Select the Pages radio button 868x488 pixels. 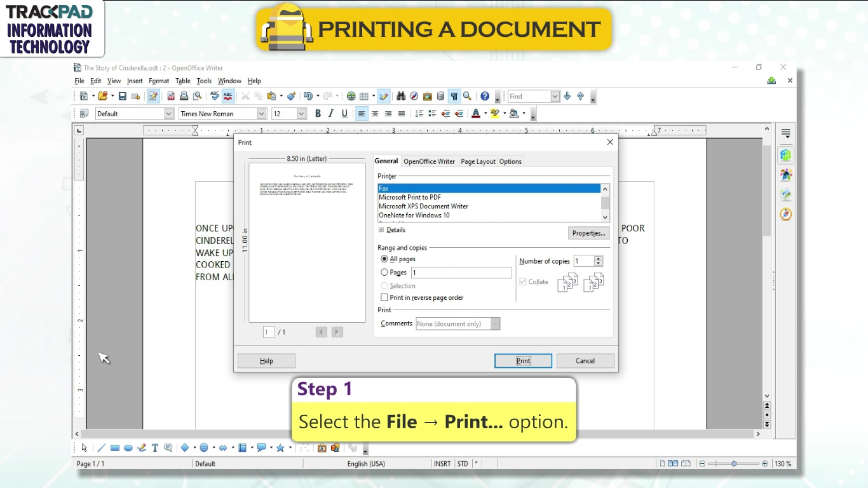(x=384, y=273)
